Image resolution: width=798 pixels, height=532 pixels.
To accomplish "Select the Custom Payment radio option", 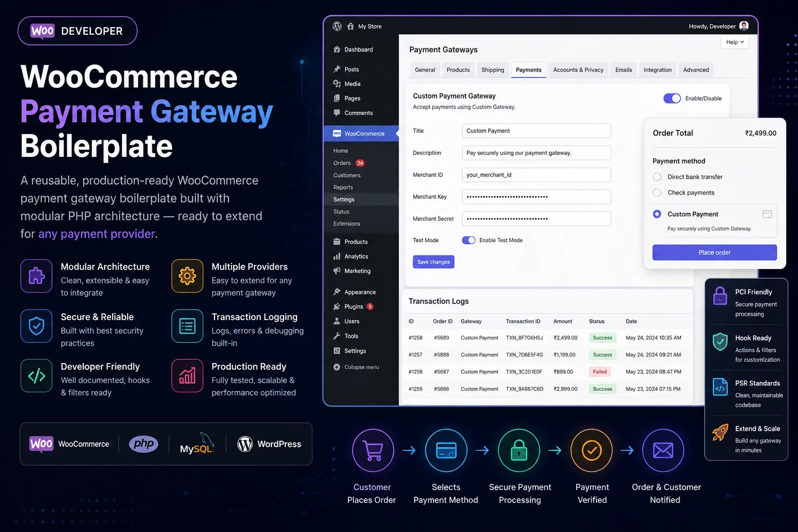I will coord(657,214).
